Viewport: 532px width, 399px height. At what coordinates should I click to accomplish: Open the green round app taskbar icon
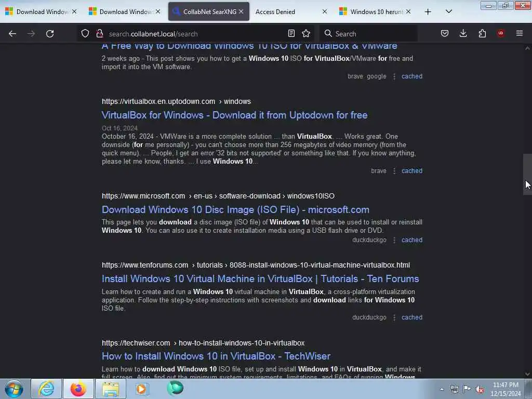point(175,388)
